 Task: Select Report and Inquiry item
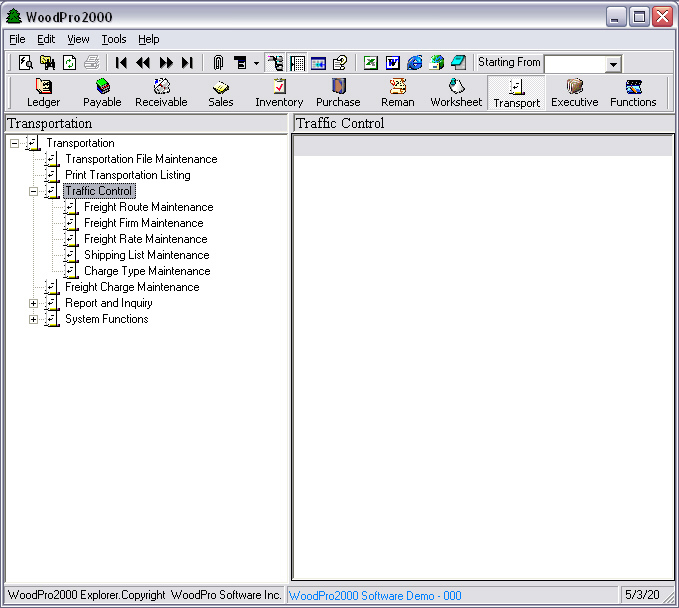tap(109, 303)
